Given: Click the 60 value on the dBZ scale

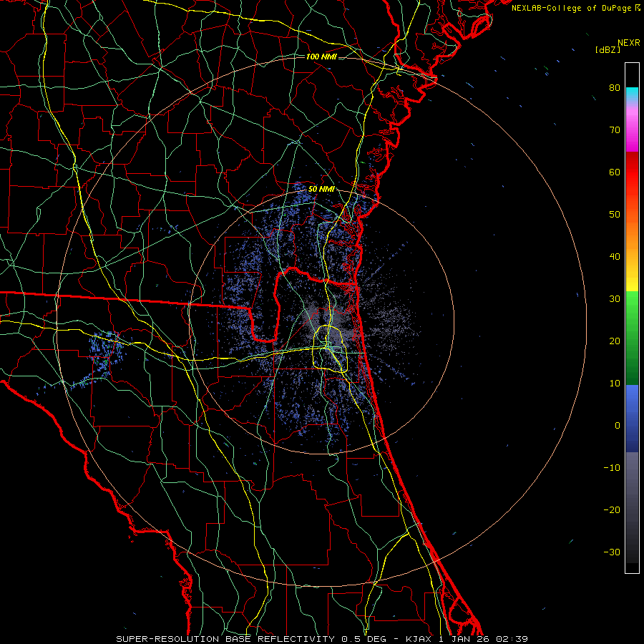Looking at the screenshot, I should [615, 172].
